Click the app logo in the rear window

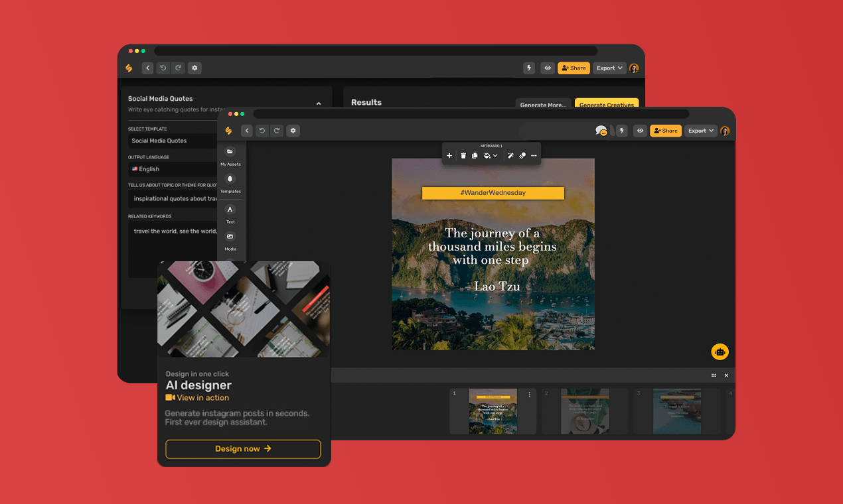pyautogui.click(x=129, y=68)
